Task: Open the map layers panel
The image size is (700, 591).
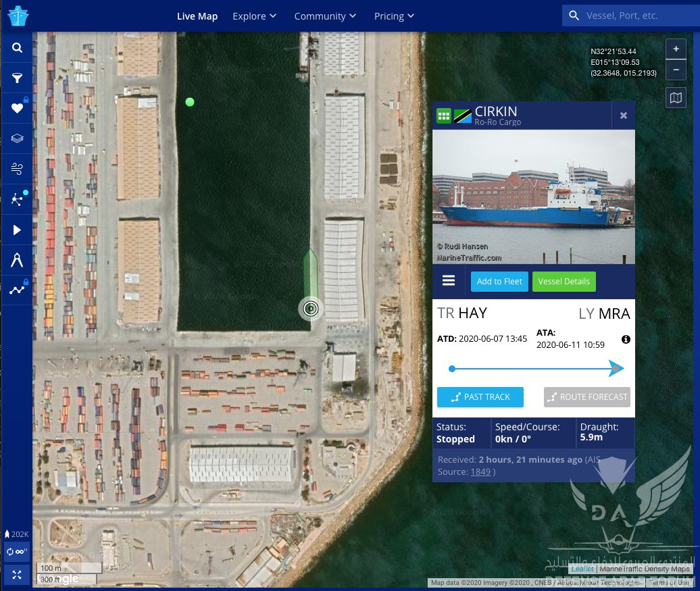Action: [17, 138]
